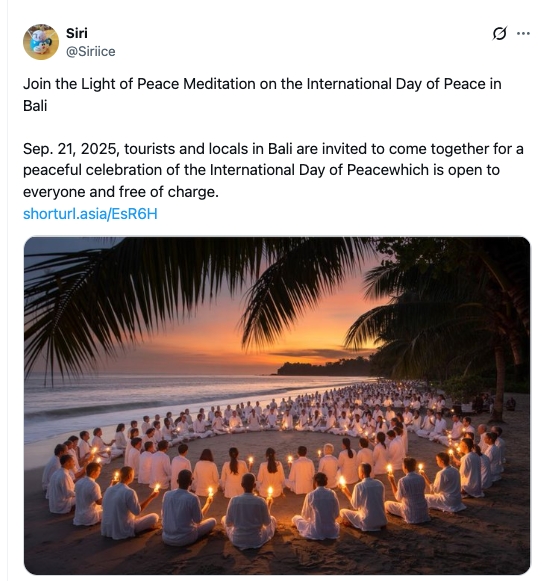Viewport: 544px width, 581px height.
Task: Open the three-dot more options menu
Action: click(523, 33)
